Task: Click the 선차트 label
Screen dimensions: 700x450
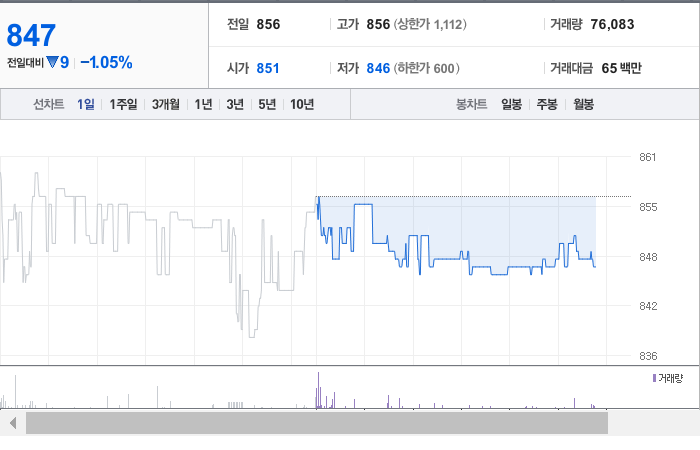Action: (x=49, y=104)
